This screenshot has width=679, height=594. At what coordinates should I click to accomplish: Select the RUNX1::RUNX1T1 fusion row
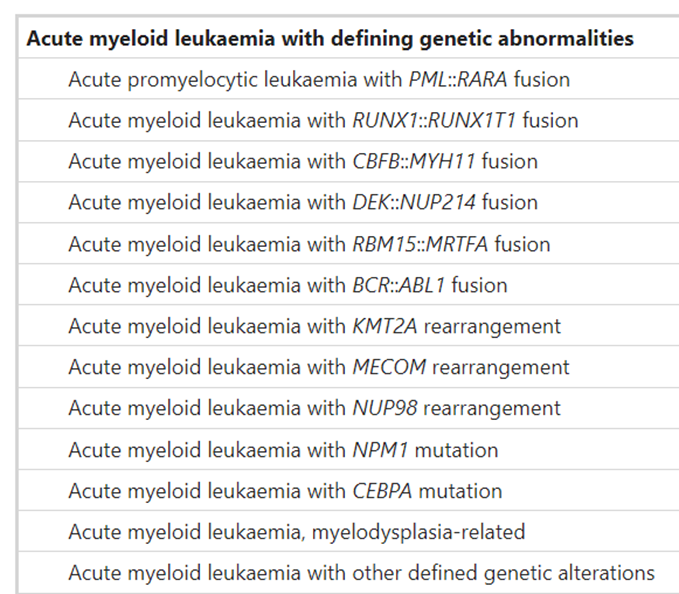tap(323, 121)
